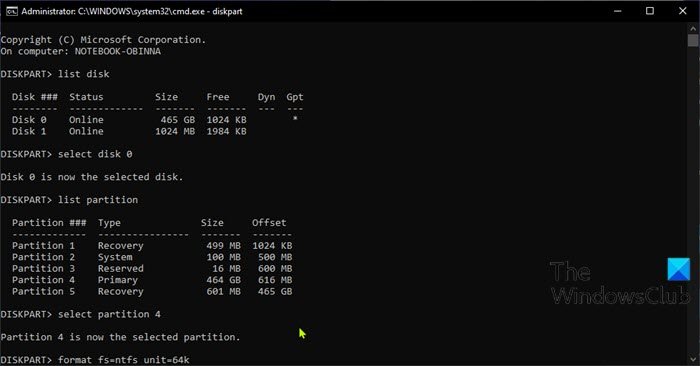This screenshot has height=366, width=700.
Task: Click the window title text 'Administrator: C:\WINDOWS\system32\cmd.exe - diskpart'
Action: [x=132, y=11]
